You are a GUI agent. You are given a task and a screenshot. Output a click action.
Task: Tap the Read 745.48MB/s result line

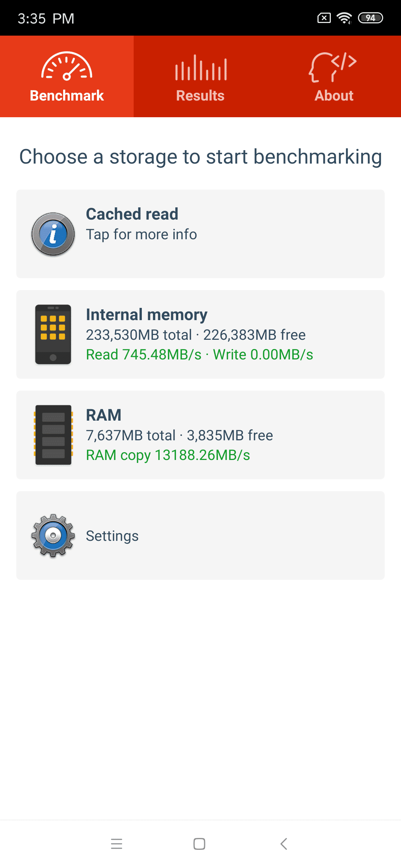point(200,355)
